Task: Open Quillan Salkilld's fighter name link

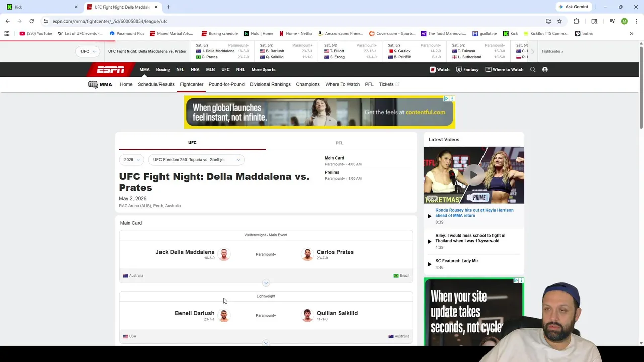Action: click(337, 313)
